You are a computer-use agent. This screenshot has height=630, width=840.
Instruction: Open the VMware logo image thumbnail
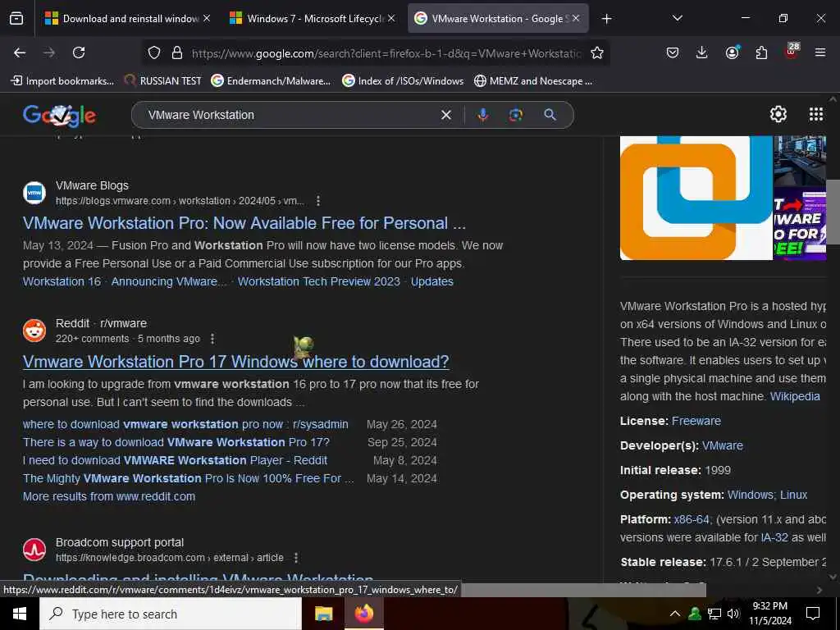point(696,198)
